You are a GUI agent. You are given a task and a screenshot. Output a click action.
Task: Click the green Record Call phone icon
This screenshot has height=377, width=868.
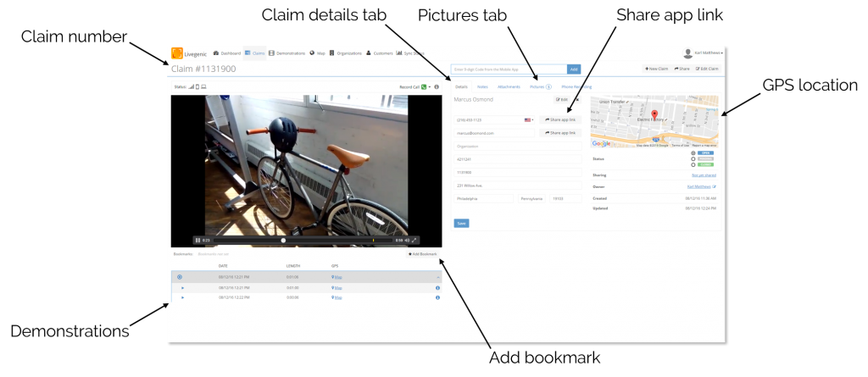click(424, 86)
